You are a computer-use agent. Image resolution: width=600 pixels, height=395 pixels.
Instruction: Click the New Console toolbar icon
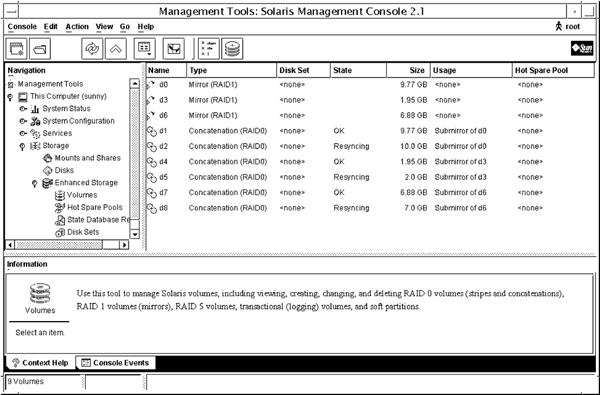[16, 49]
